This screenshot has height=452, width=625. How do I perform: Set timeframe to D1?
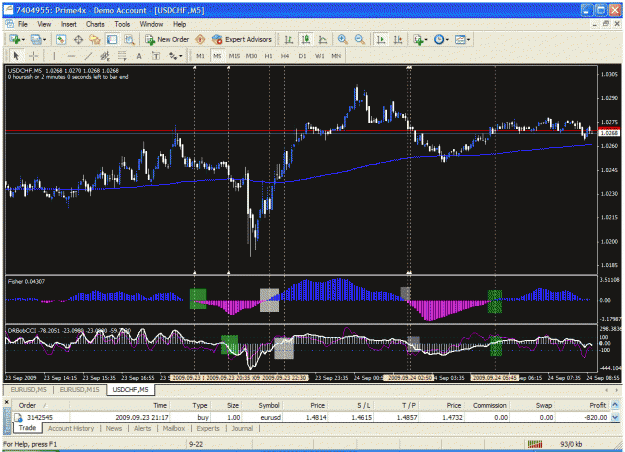point(302,56)
